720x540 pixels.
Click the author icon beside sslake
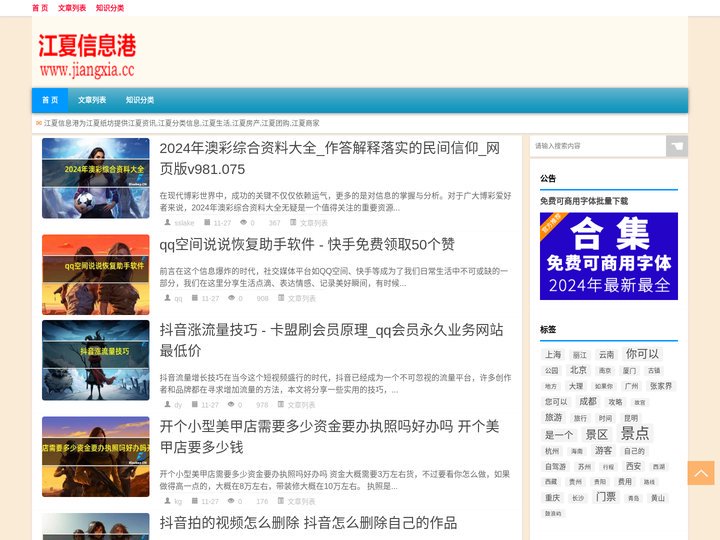tap(168, 222)
